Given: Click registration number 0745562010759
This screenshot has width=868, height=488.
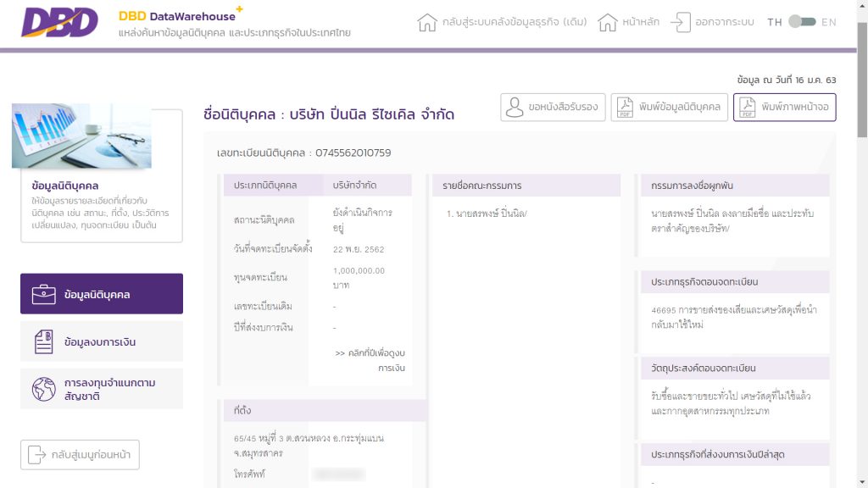Looking at the screenshot, I should pos(353,152).
